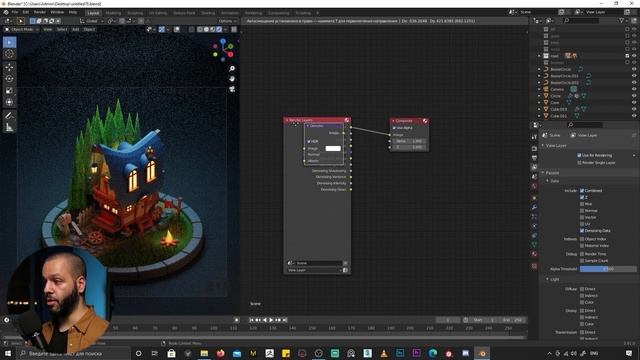Click the viewport navigation gizmo
Image resolution: width=640 pixels, height=360 pixels.
[x=223, y=50]
